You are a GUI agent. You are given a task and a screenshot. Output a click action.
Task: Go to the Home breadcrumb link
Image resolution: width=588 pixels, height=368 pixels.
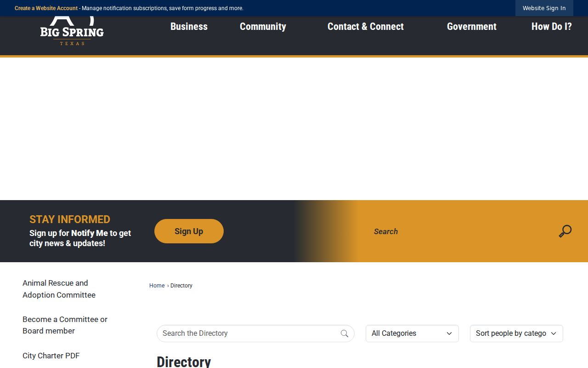(x=157, y=286)
